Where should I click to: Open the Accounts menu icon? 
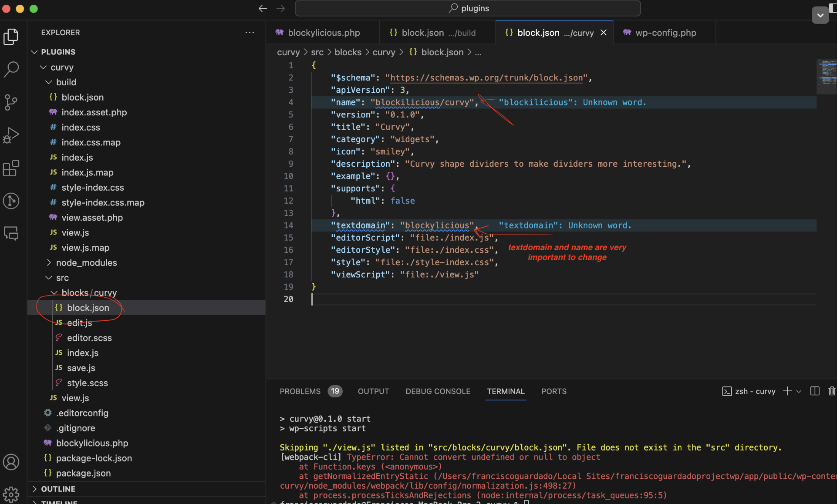click(11, 462)
